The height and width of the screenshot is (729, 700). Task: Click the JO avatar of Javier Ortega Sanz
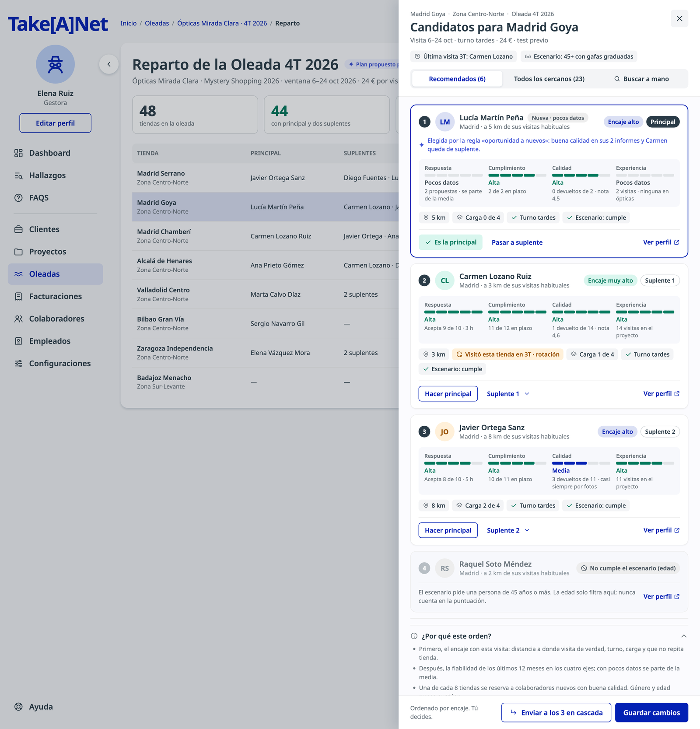tap(444, 432)
